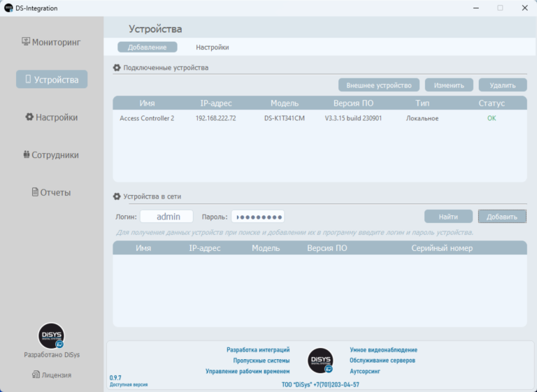Click into the Пароль password field
The image size is (537, 392).
click(257, 217)
